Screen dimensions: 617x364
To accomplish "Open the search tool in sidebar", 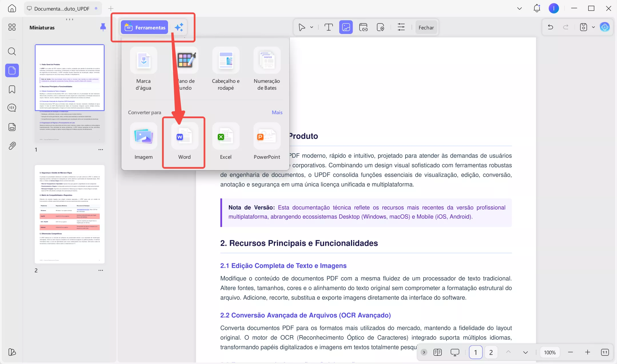I will coord(12,51).
